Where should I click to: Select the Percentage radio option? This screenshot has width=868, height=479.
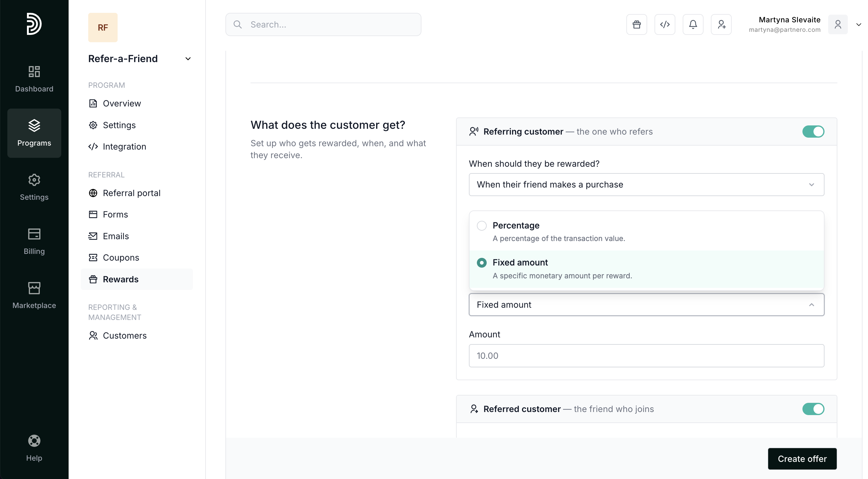point(481,225)
